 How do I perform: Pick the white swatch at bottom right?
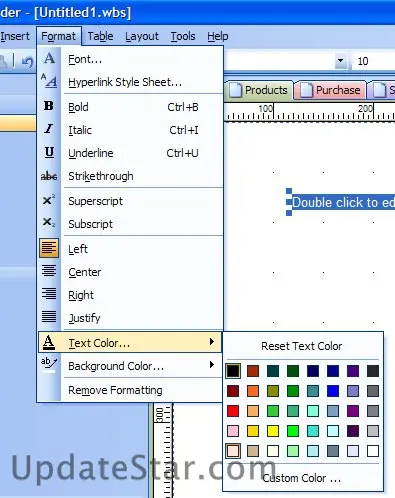(x=373, y=451)
